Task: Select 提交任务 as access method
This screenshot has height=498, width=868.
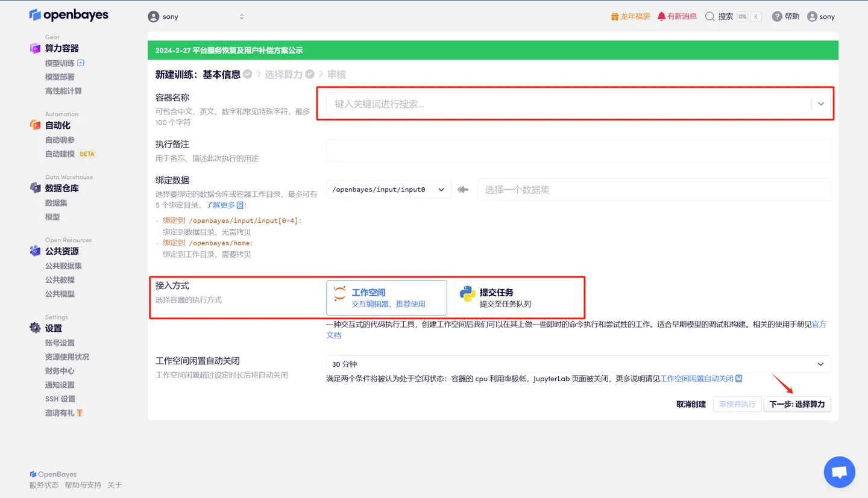Action: (x=512, y=297)
